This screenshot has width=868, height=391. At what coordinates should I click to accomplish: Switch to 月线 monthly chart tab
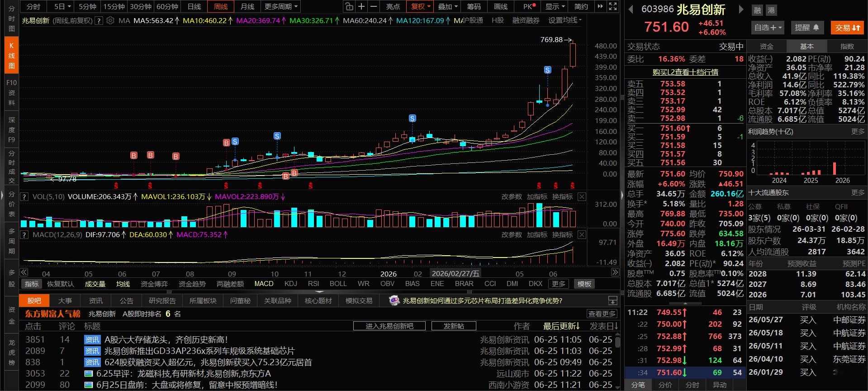point(247,6)
